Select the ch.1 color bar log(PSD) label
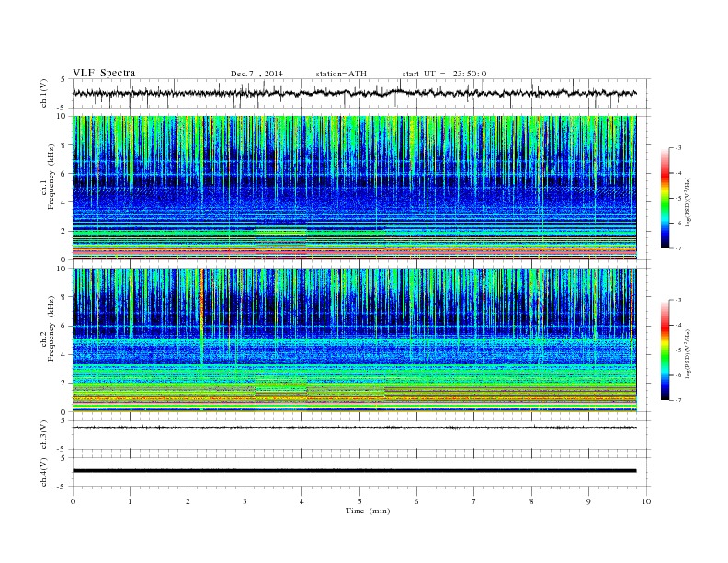This screenshot has height=563, width=728. [x=688, y=201]
